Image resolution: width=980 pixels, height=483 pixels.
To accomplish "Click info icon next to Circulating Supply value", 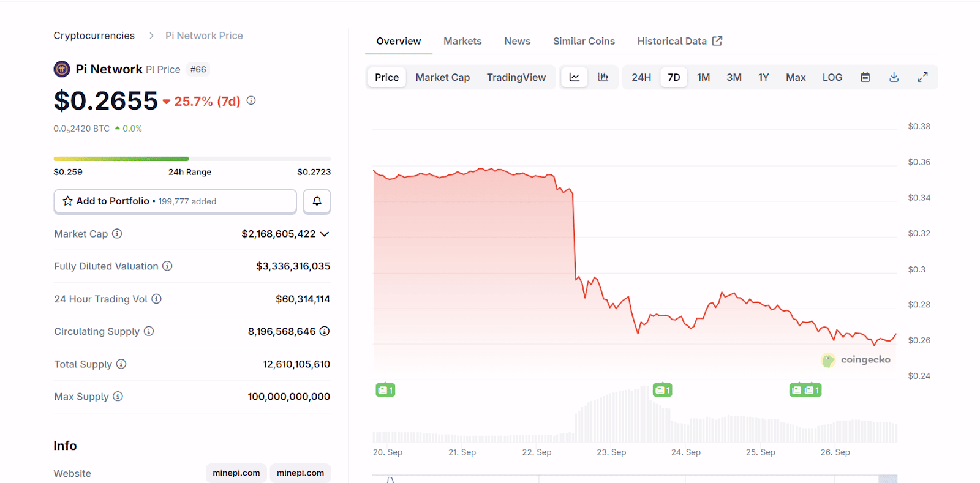I will pos(325,331).
